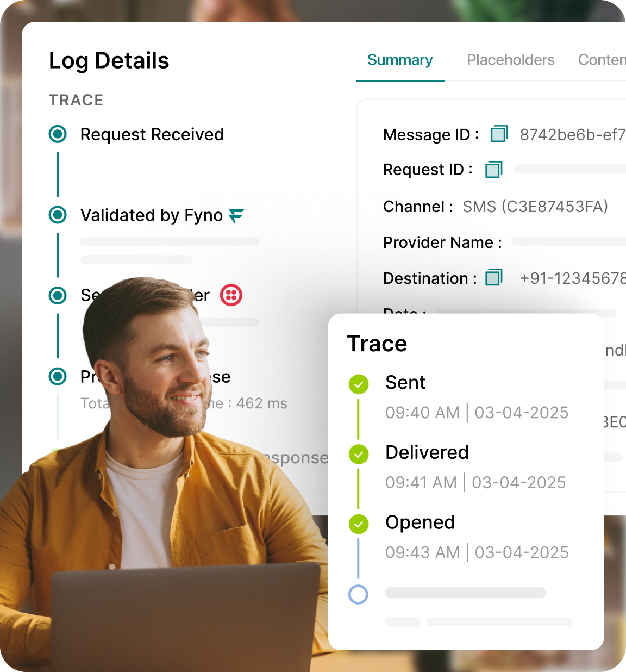Click the 'Opened' status label
Image resolution: width=626 pixels, height=672 pixels.
click(x=420, y=522)
